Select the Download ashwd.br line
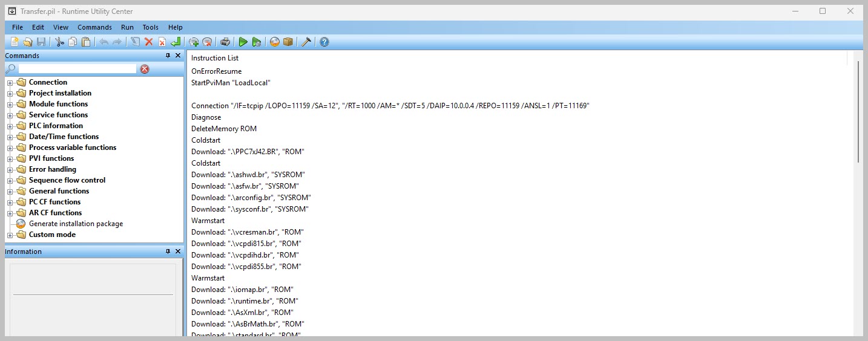This screenshot has width=868, height=341. tap(248, 175)
